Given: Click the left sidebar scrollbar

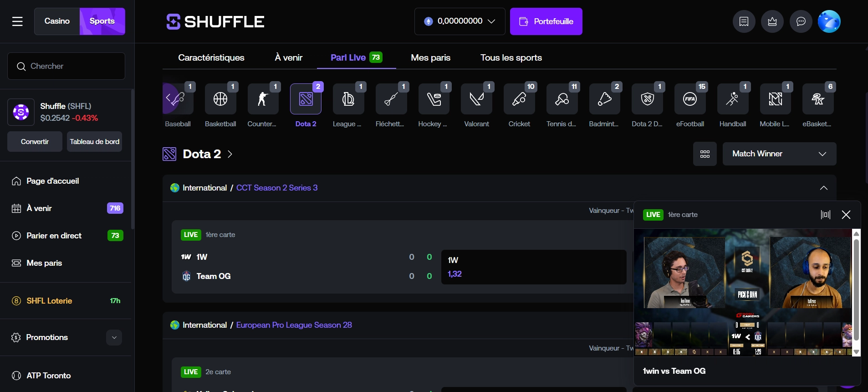Looking at the screenshot, I should click(133, 160).
